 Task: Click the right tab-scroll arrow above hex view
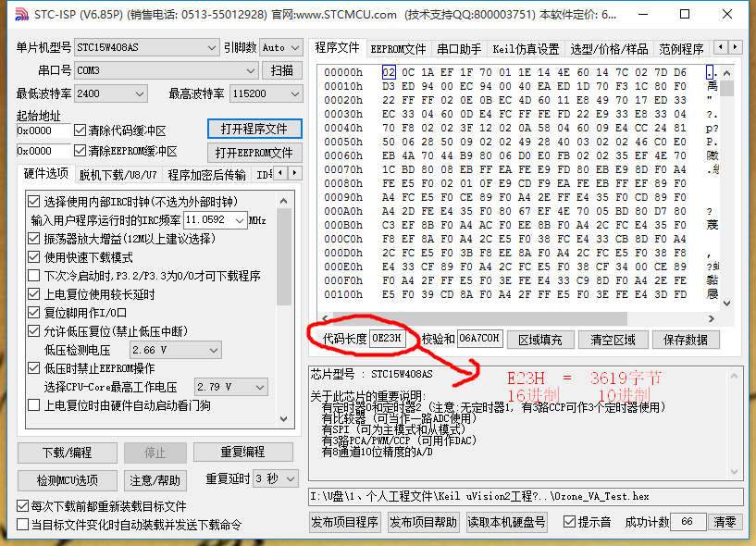click(x=736, y=47)
